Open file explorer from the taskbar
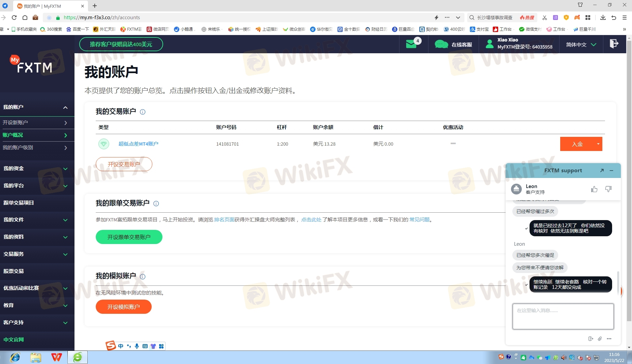 pos(36,357)
